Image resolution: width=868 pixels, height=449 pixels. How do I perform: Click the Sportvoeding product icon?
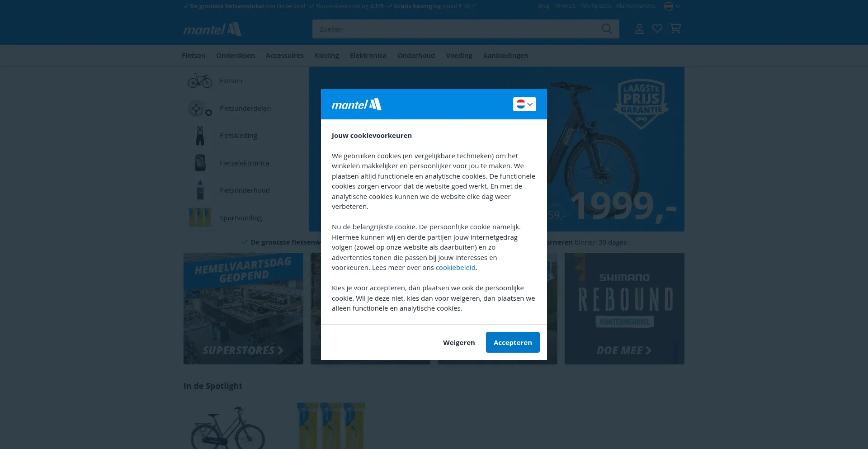pyautogui.click(x=200, y=217)
